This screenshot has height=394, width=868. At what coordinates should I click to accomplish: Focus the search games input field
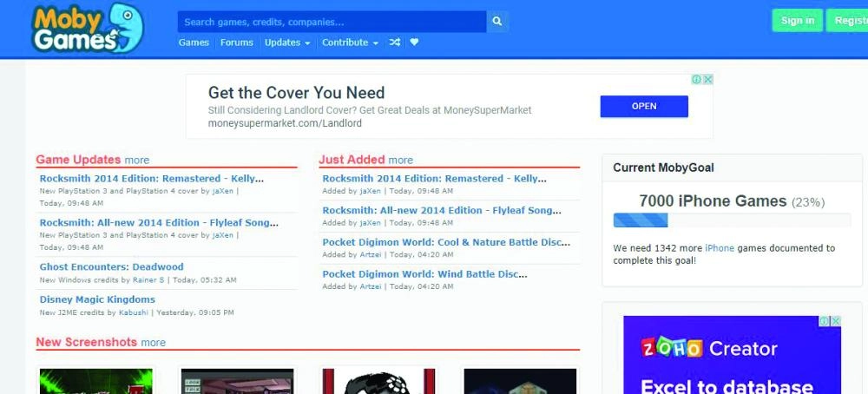(x=332, y=22)
